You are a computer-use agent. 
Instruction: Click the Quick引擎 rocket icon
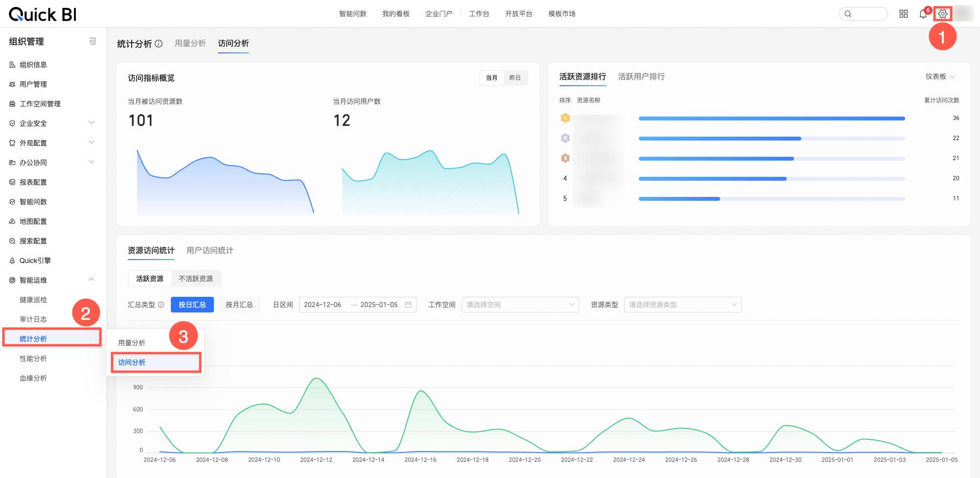point(12,261)
